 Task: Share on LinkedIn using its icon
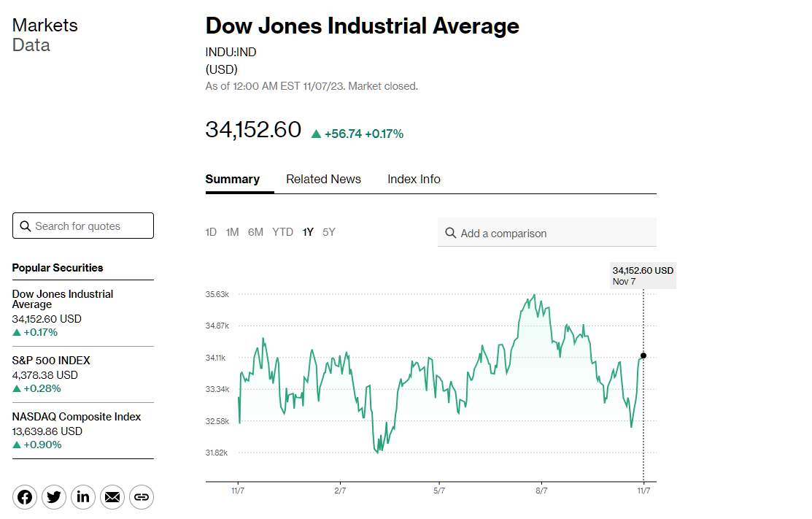[x=83, y=497]
